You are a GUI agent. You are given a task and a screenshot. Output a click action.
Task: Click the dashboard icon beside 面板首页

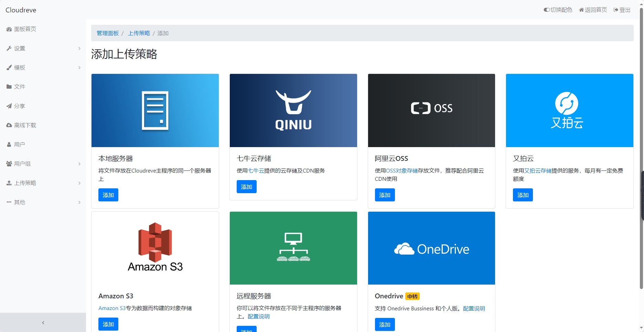click(9, 29)
